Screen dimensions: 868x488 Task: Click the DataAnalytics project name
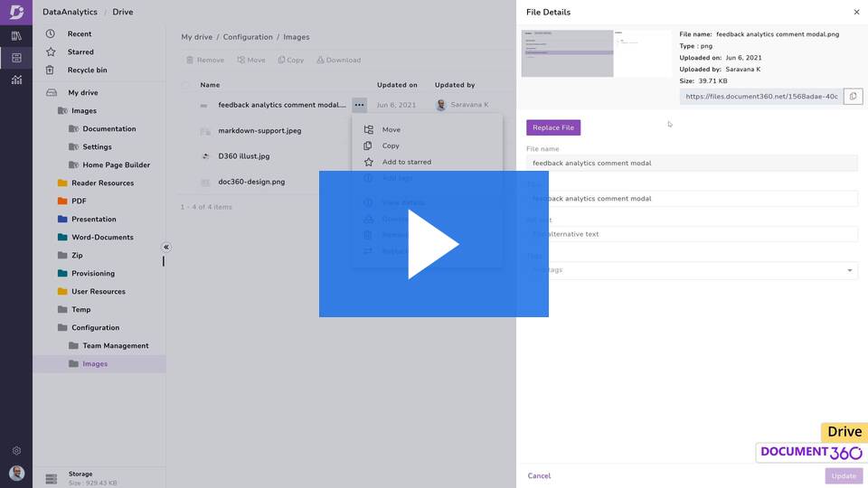[x=70, y=12]
